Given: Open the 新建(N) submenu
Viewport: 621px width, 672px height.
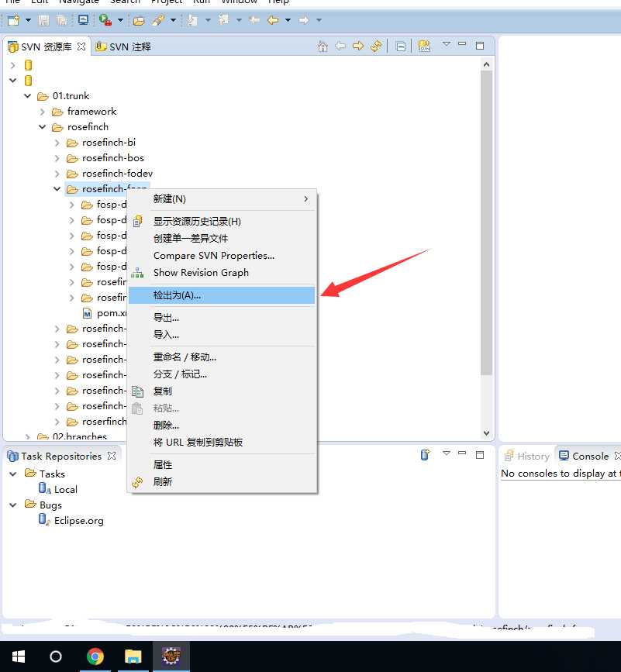Looking at the screenshot, I should click(222, 199).
